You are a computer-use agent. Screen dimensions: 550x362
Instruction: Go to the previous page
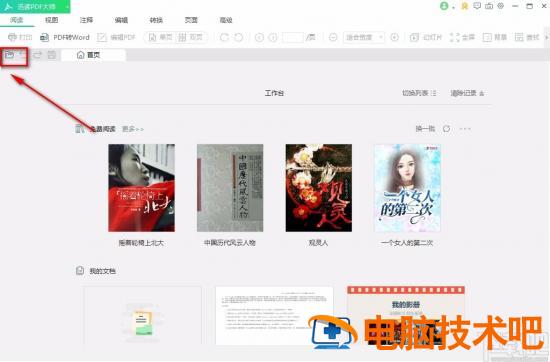point(259,37)
